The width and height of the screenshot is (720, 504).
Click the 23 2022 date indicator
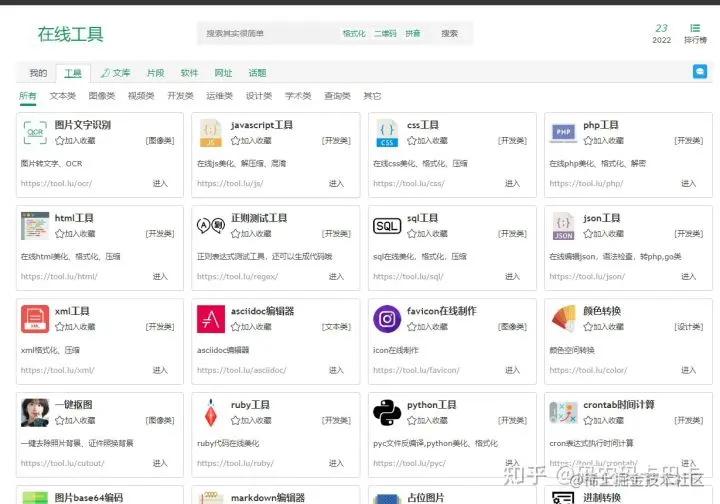point(662,34)
